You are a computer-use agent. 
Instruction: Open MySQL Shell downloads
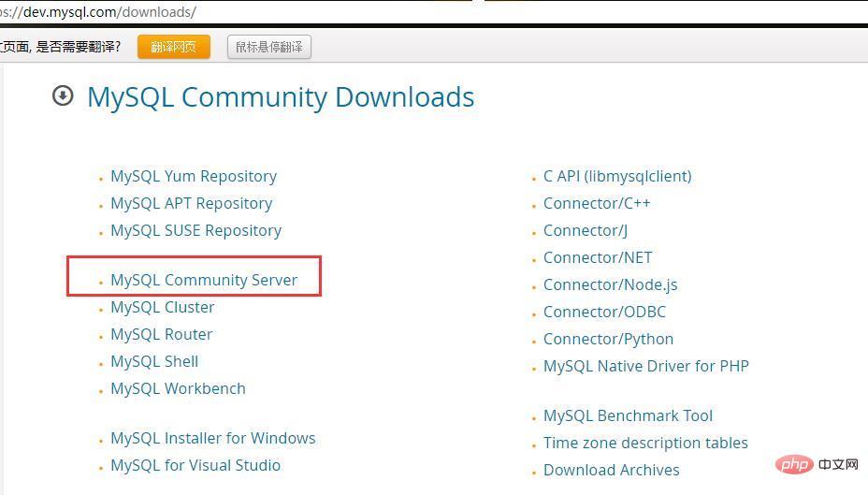pyautogui.click(x=154, y=361)
